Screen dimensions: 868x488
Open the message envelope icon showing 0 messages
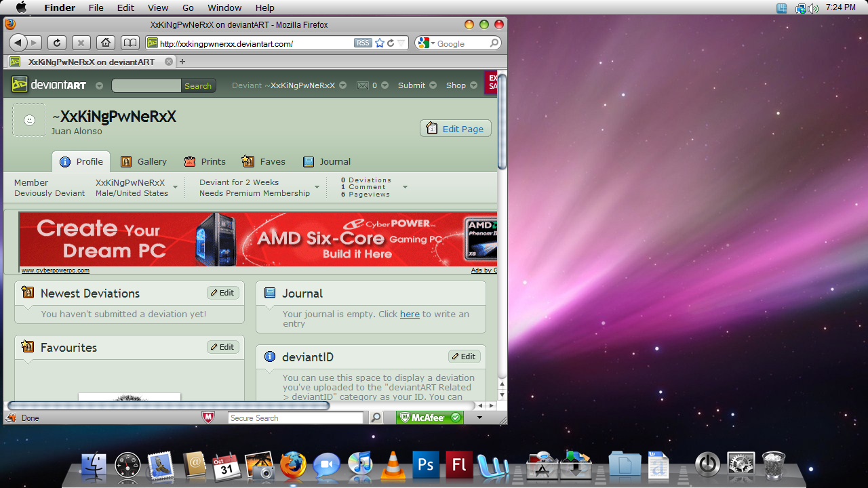point(362,85)
